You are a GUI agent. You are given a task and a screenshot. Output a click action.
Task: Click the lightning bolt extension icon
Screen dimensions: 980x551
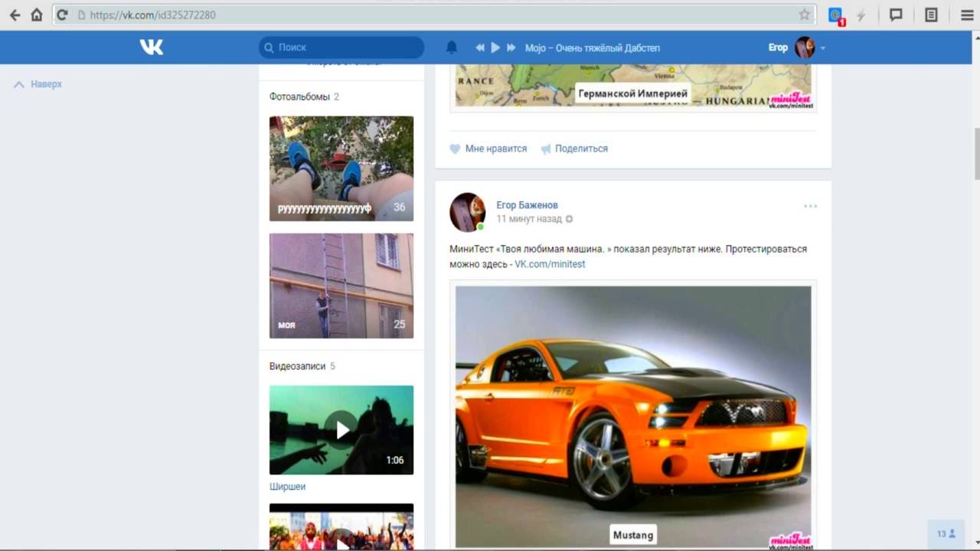click(861, 15)
